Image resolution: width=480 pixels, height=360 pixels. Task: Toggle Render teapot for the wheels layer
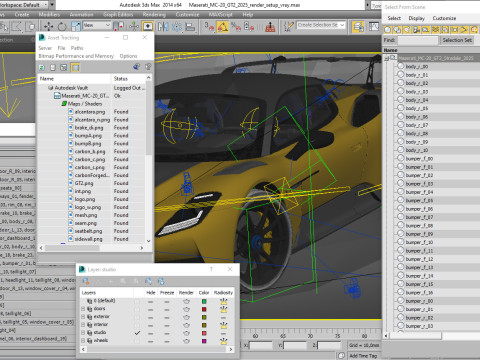[186, 341]
